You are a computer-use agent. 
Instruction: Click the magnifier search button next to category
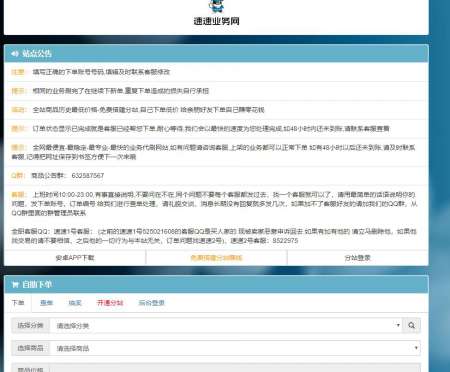coord(412,325)
